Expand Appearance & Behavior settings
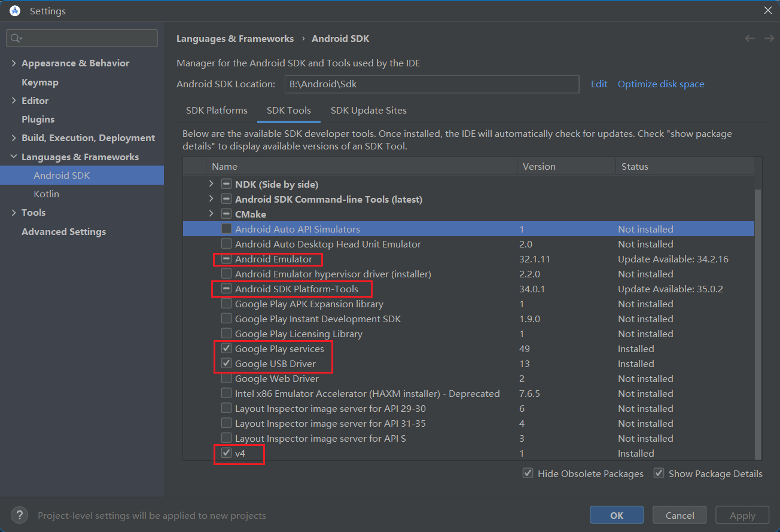The width and height of the screenshot is (780, 532). click(x=14, y=63)
